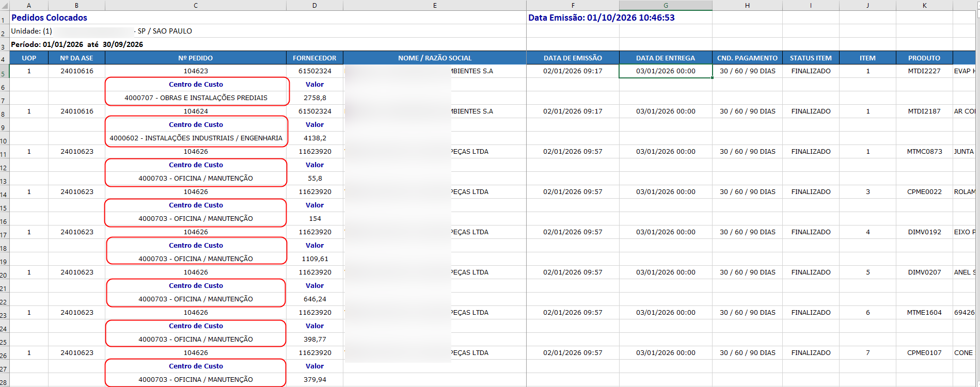Select cell with order number 104623
Viewport: 980px width, 387px height.
[x=196, y=71]
